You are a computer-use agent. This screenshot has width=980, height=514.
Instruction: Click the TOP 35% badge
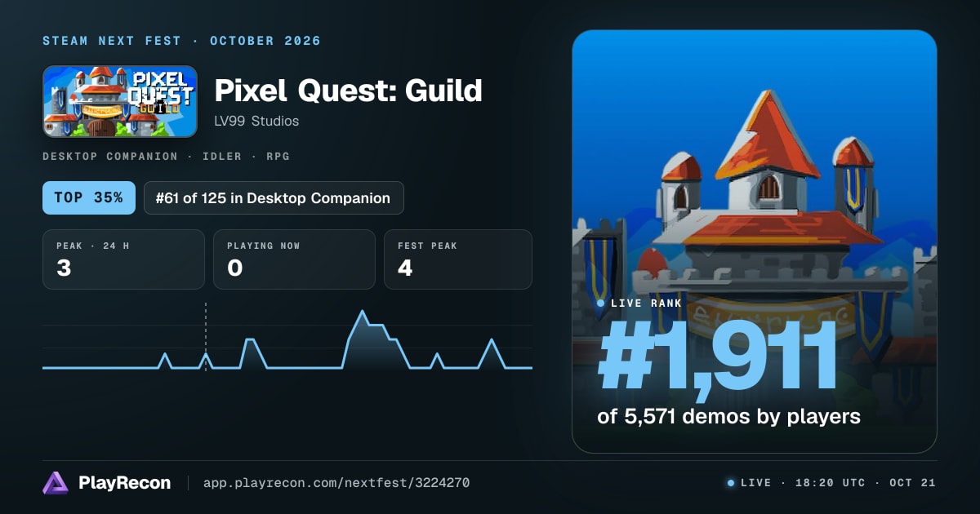click(89, 198)
